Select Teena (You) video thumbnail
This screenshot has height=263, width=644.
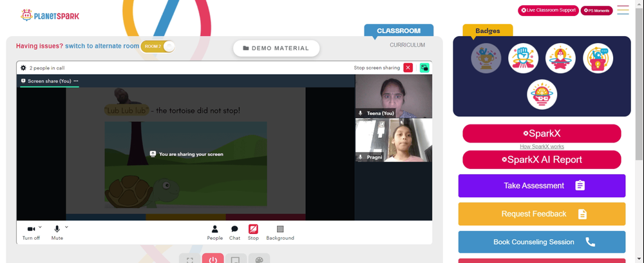point(393,96)
